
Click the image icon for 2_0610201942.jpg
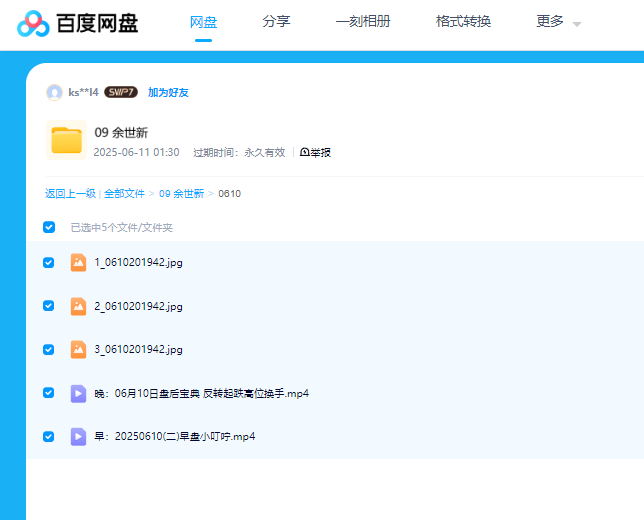[x=78, y=306]
